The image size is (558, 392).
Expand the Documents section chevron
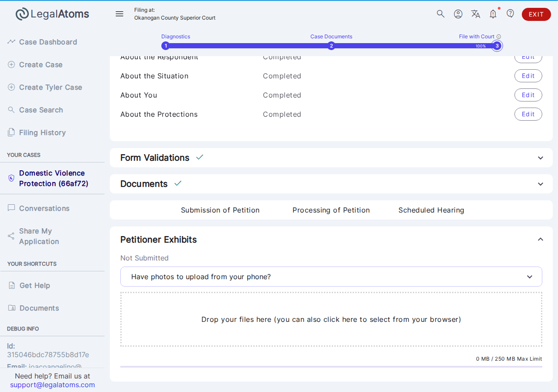click(x=541, y=184)
